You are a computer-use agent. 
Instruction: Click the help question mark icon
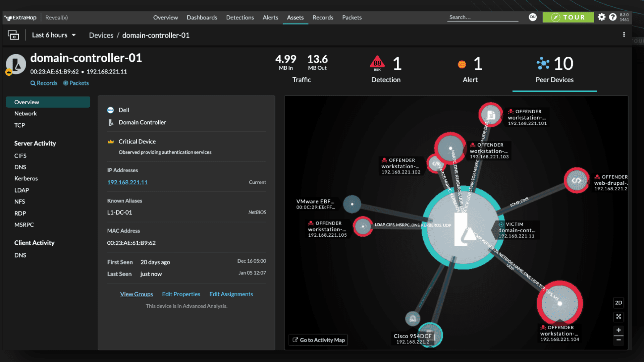[x=612, y=17]
